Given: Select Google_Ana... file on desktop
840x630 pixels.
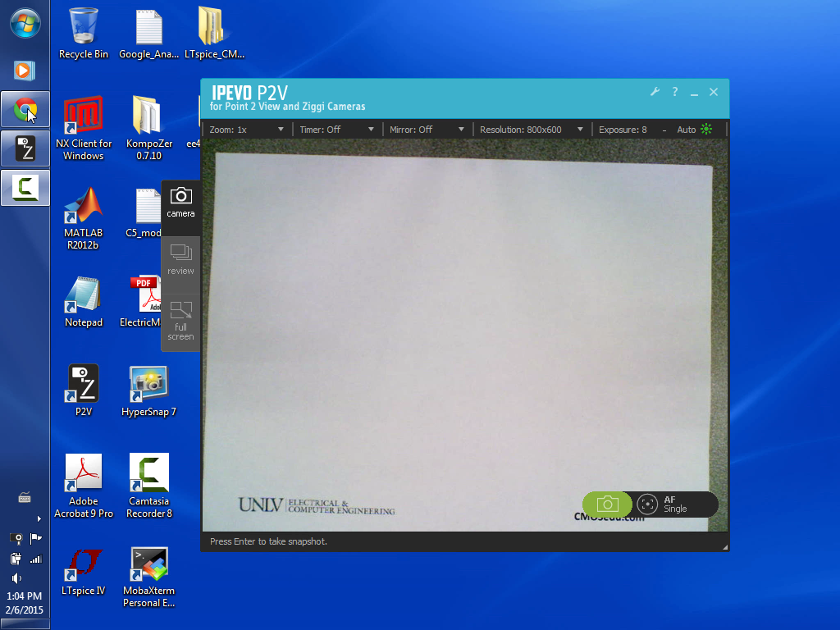Looking at the screenshot, I should click(149, 33).
